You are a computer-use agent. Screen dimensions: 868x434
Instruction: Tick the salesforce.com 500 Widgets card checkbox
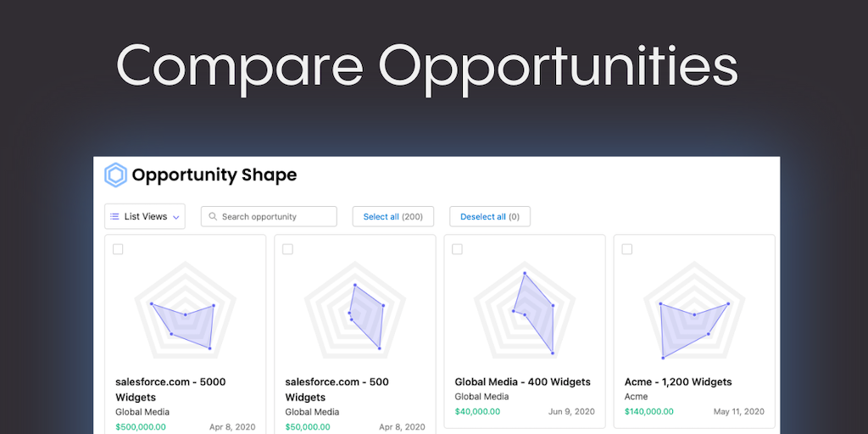click(x=287, y=249)
